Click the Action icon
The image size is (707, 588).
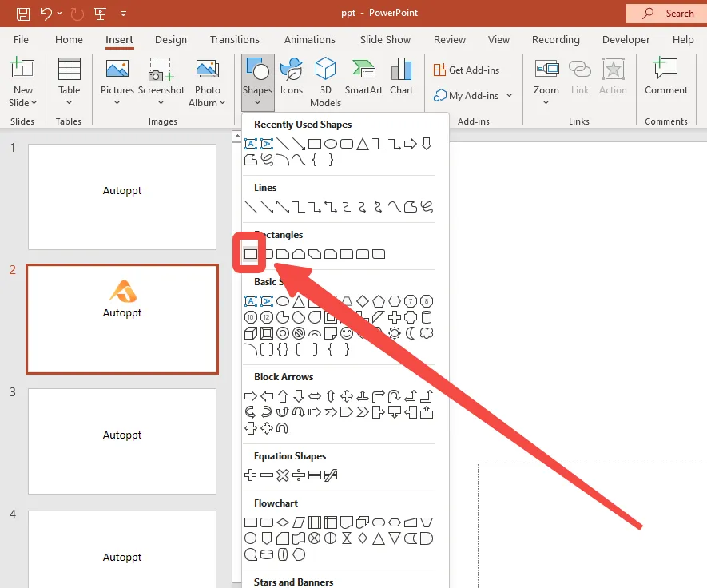614,69
